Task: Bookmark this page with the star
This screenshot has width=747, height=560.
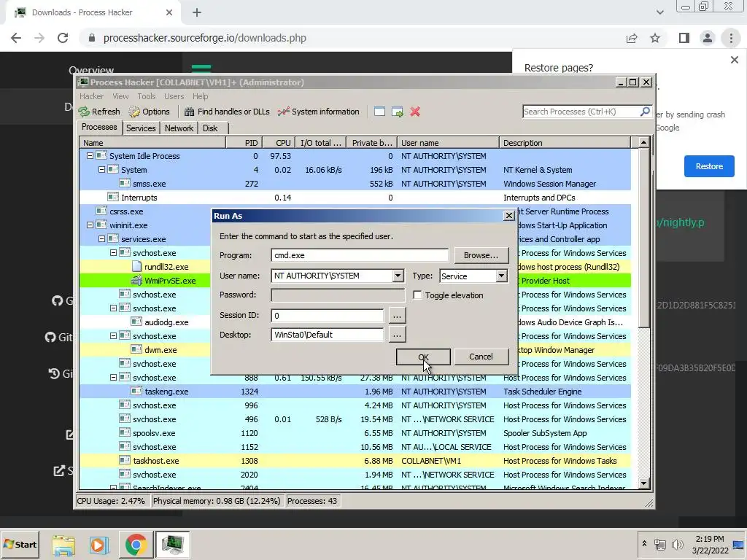Action: coord(655,38)
